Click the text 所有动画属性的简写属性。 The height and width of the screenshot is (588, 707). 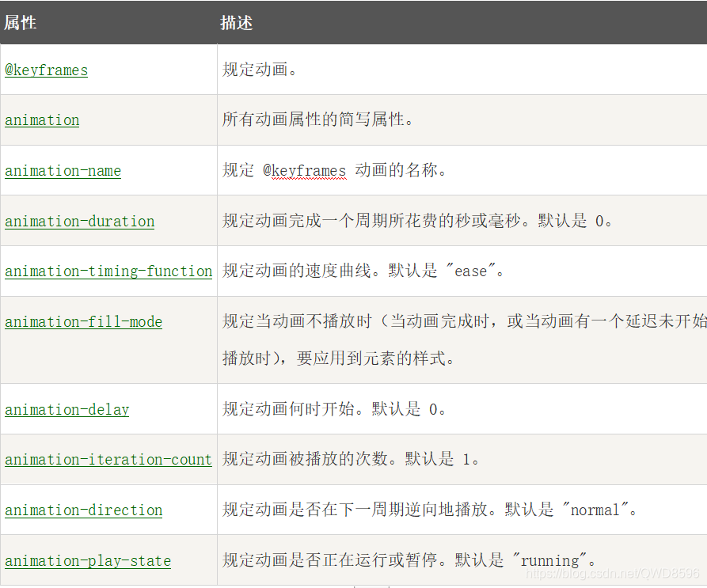(318, 119)
